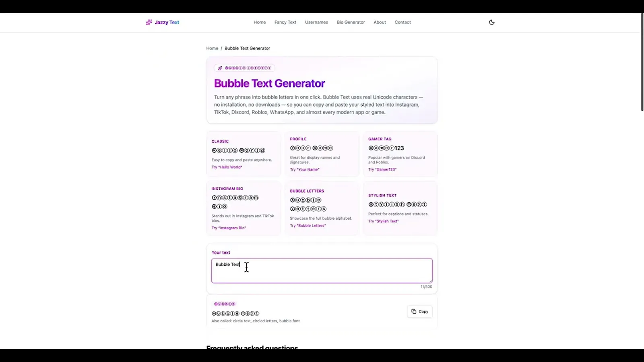Copy the bubble text output
This screenshot has height=362, width=644.
[419, 311]
